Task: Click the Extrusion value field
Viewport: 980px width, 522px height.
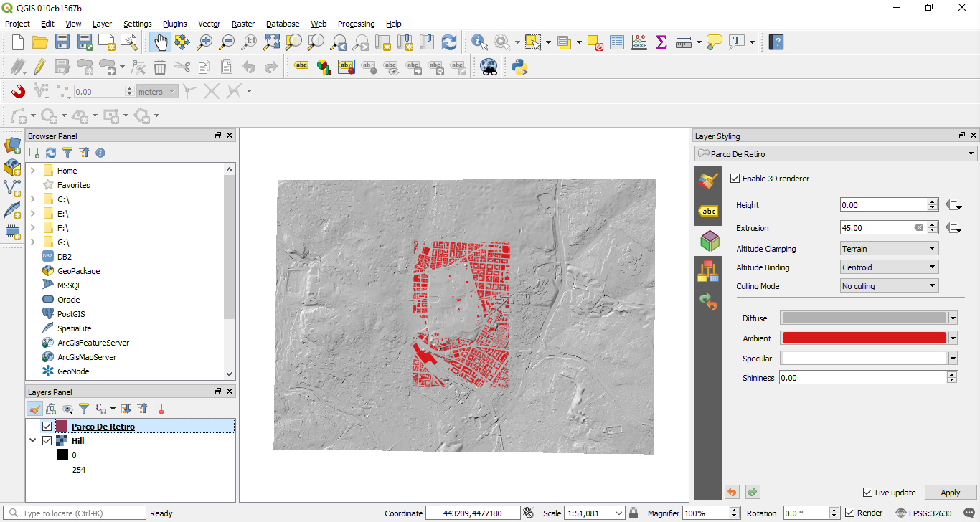Action: pyautogui.click(x=875, y=228)
